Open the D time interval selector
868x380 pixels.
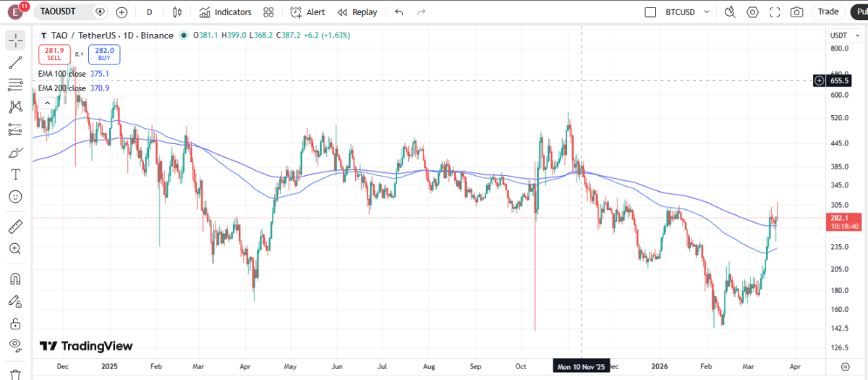(149, 12)
